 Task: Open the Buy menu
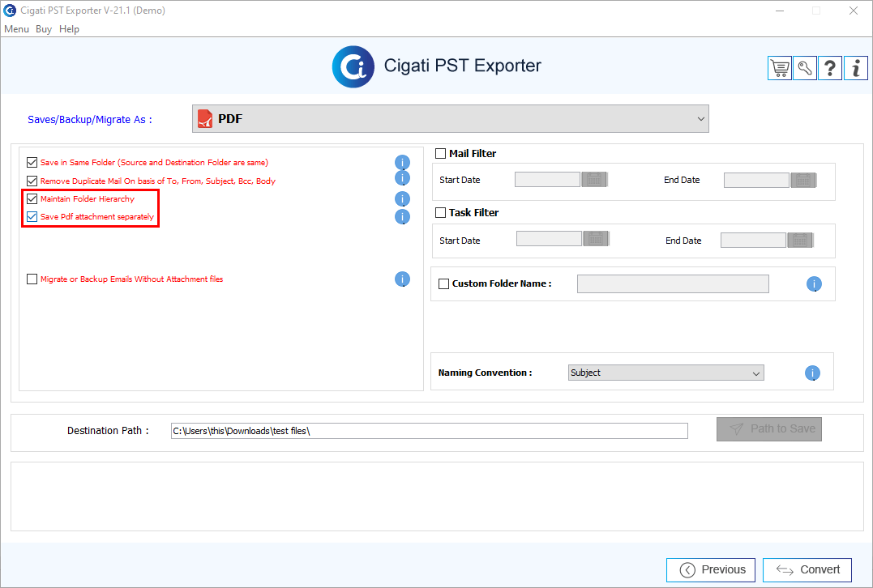(x=44, y=29)
